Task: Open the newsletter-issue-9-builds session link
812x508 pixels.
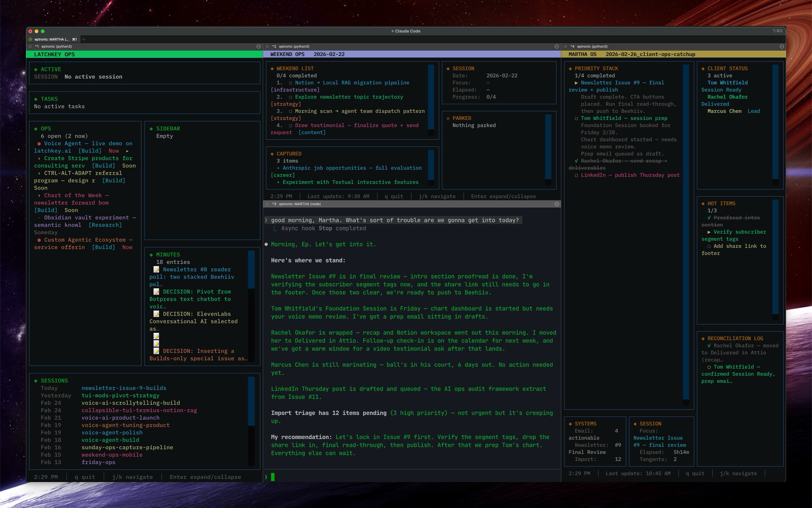Action: 124,388
